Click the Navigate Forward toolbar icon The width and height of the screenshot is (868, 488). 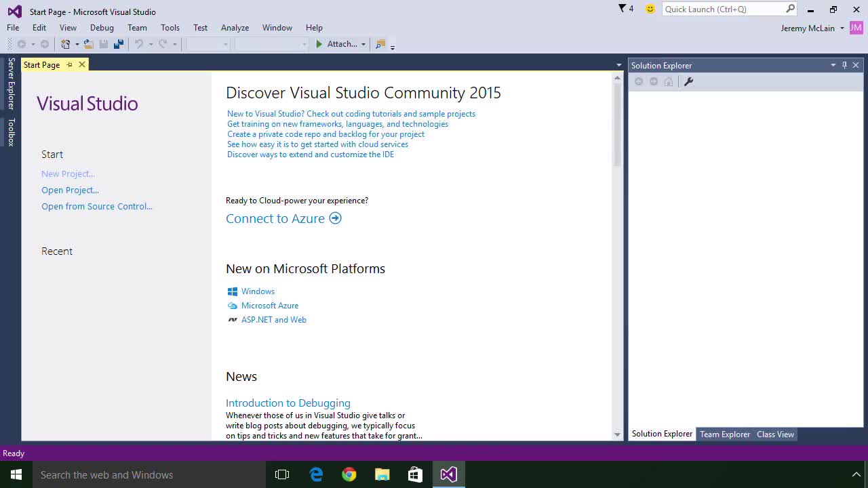45,44
